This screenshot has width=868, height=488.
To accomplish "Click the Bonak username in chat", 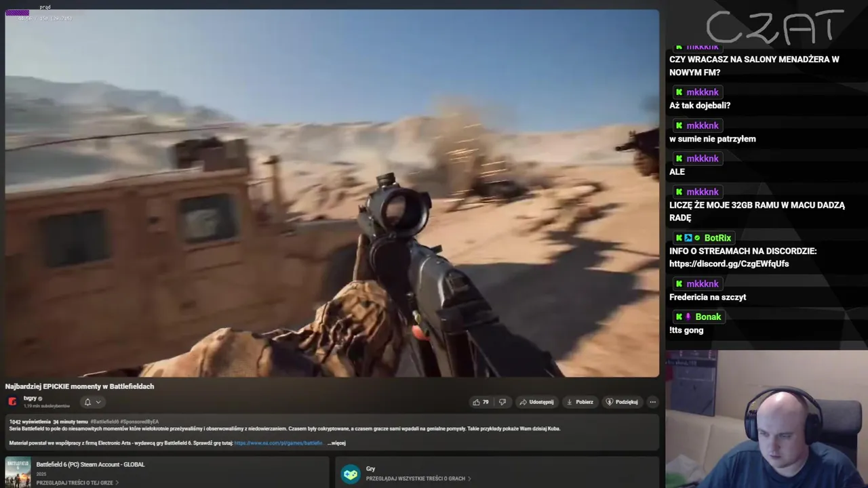I will [x=708, y=317].
